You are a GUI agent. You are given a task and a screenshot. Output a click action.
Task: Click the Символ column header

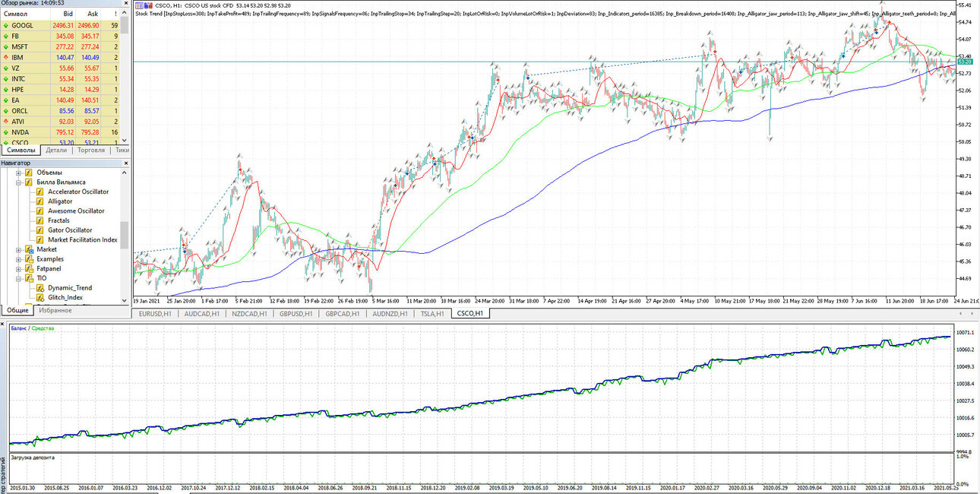(24, 14)
